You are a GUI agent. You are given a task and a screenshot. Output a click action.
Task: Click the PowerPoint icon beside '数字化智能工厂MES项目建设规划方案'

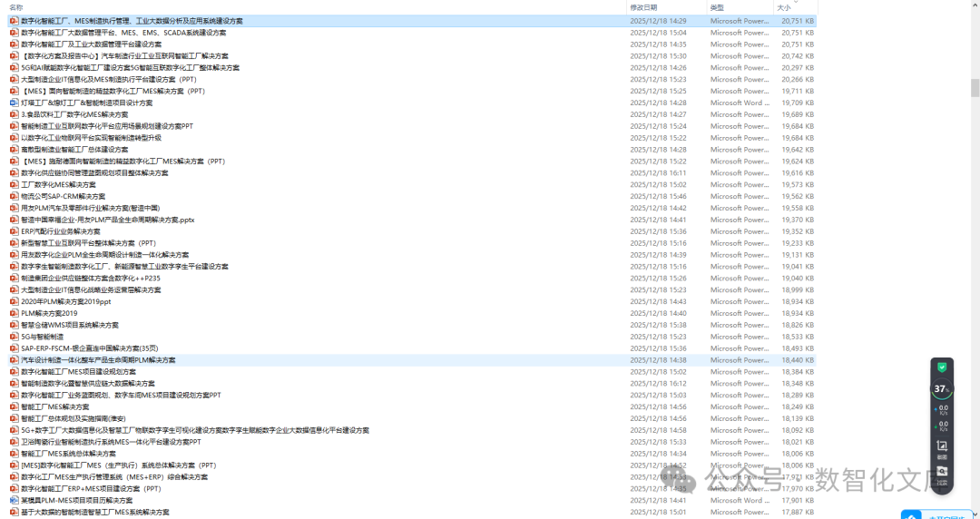(14, 371)
